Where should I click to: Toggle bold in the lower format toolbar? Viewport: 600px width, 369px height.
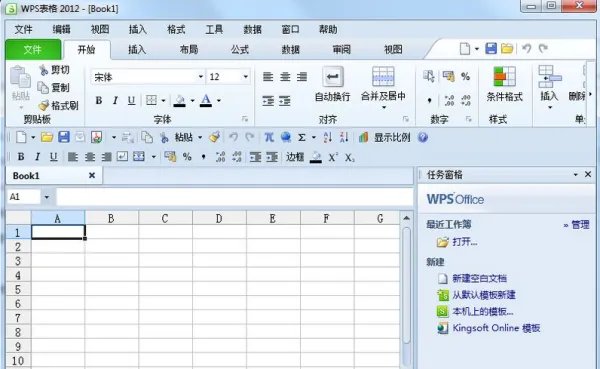[21, 157]
